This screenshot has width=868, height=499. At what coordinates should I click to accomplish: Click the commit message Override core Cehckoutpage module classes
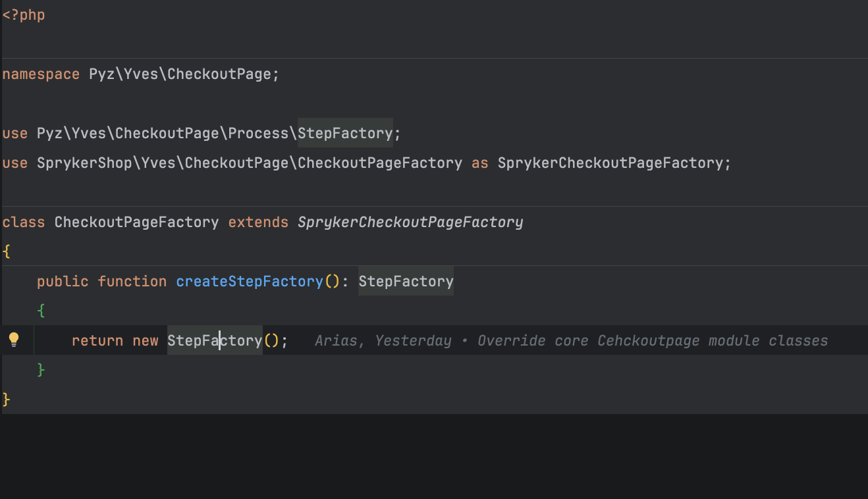pyautogui.click(x=652, y=340)
